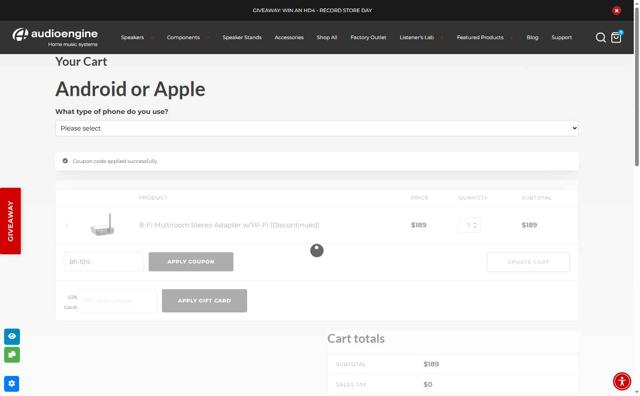The height and width of the screenshot is (396, 640).
Task: Click the Apply Coupon button
Action: click(x=191, y=262)
